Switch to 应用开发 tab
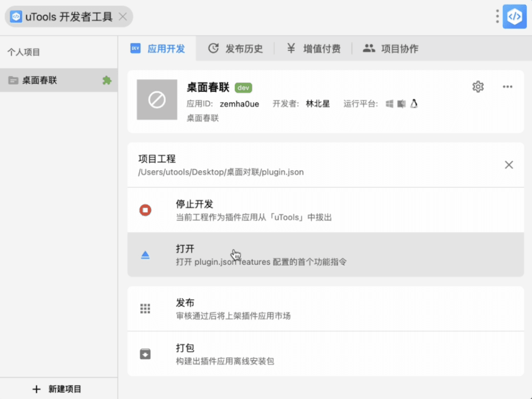The image size is (532, 399). click(x=157, y=48)
